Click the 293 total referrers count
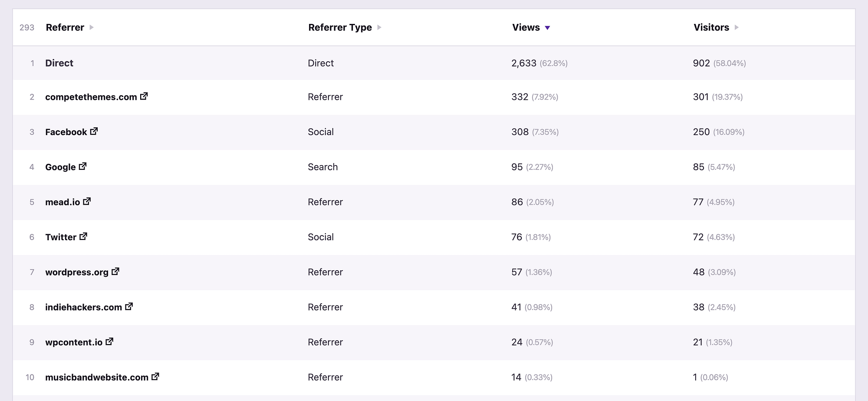The image size is (868, 401). point(27,27)
